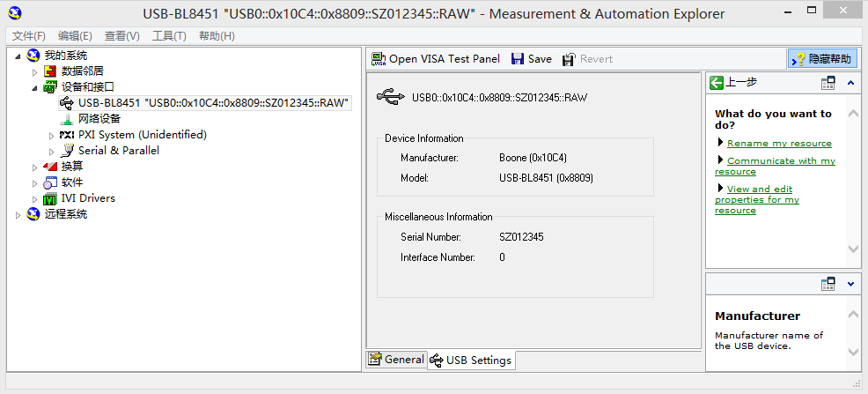The height and width of the screenshot is (394, 868).
Task: Collapse the 我的系统 tree node
Action: click(18, 56)
